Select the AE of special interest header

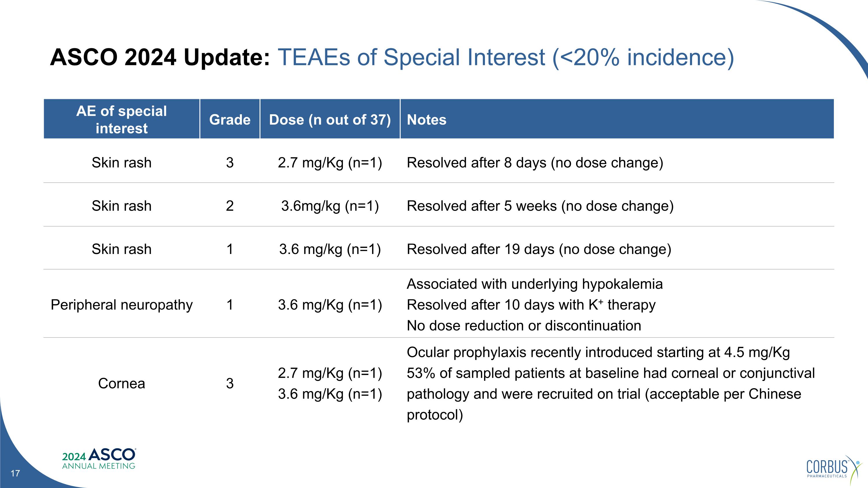(x=121, y=119)
